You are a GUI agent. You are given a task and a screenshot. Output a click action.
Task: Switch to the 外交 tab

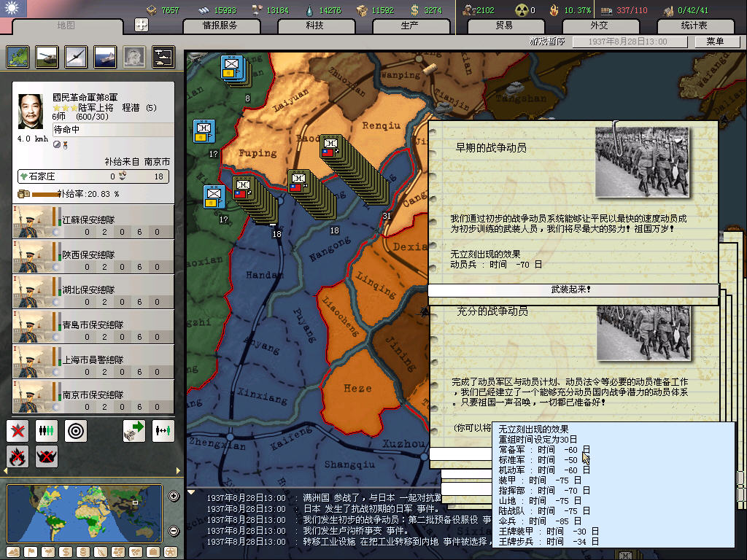pos(598,26)
